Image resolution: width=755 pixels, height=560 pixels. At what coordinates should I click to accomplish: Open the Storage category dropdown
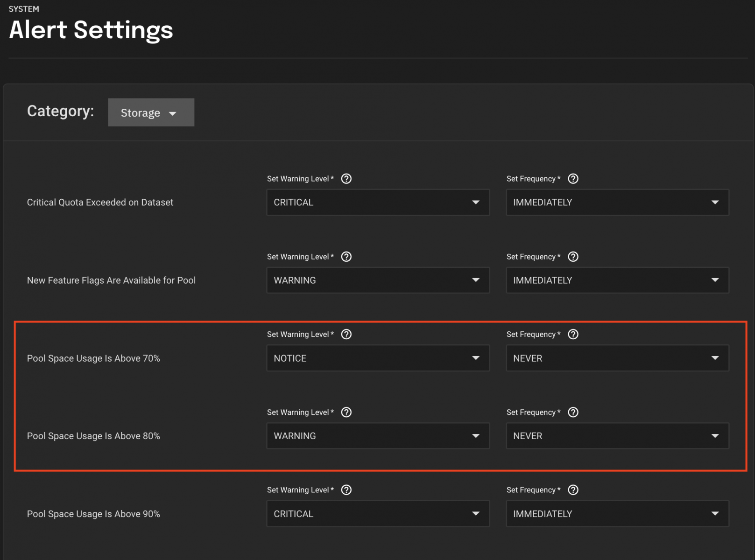(x=151, y=112)
